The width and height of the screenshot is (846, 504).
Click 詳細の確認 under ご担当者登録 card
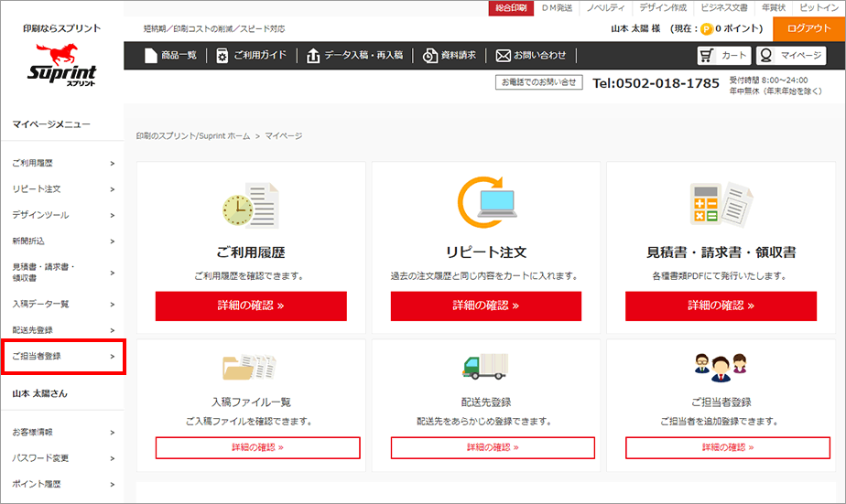coord(728,448)
